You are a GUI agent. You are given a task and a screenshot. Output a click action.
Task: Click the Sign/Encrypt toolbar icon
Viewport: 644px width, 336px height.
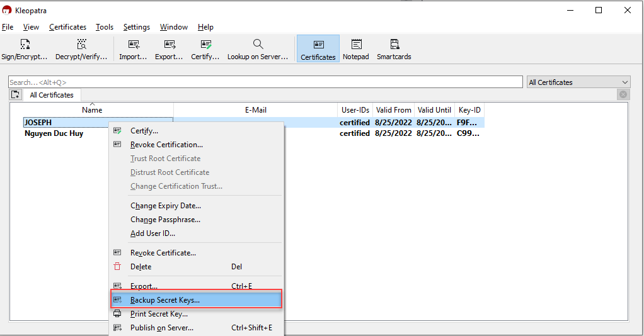click(25, 49)
